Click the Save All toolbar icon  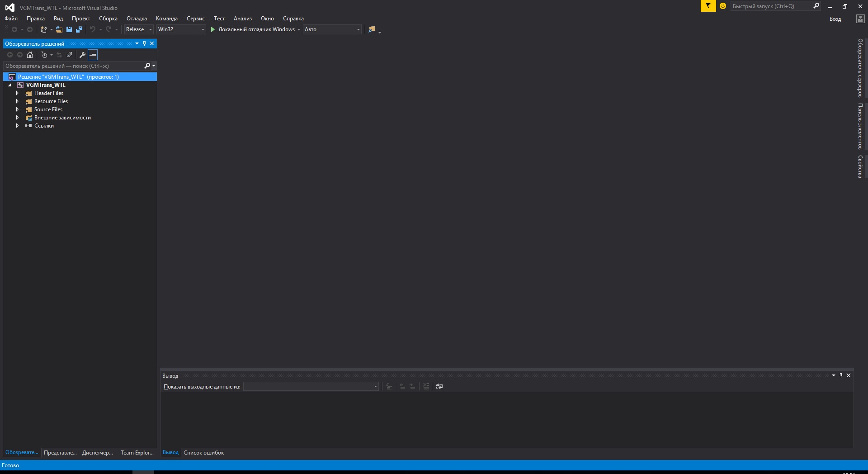point(79,29)
